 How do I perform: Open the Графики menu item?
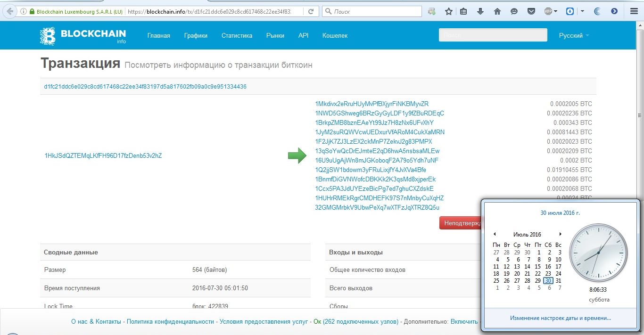tap(196, 35)
